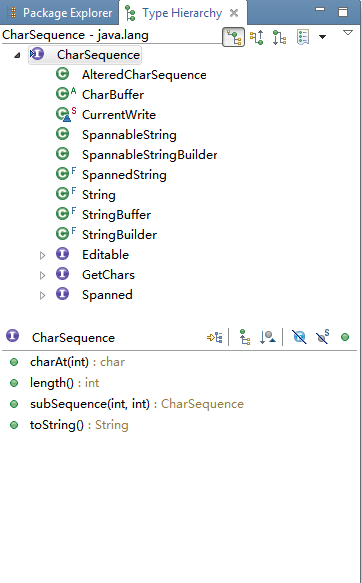
Task: Click the StringBuilder final class icon
Action: pos(66,234)
